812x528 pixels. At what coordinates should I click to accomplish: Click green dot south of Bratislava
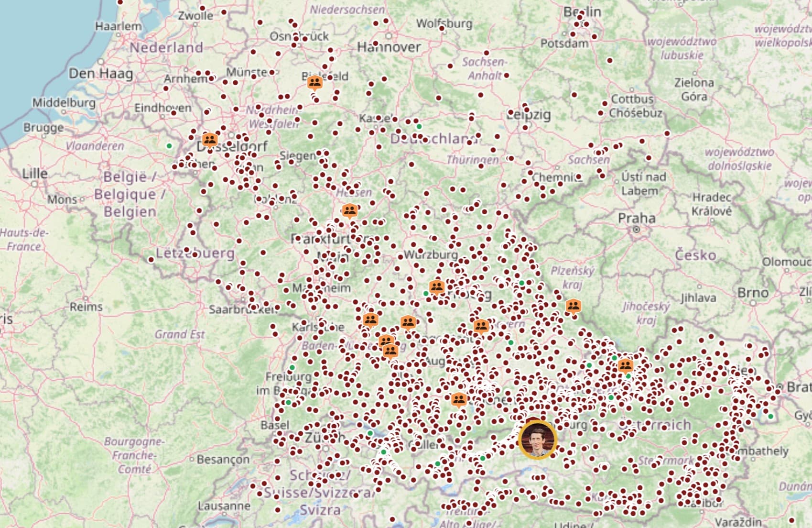pos(770,417)
